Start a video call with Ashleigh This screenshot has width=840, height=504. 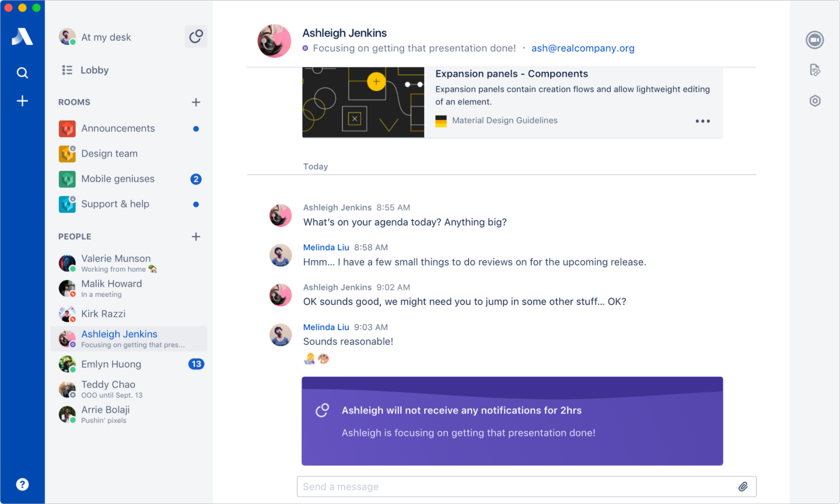click(814, 40)
